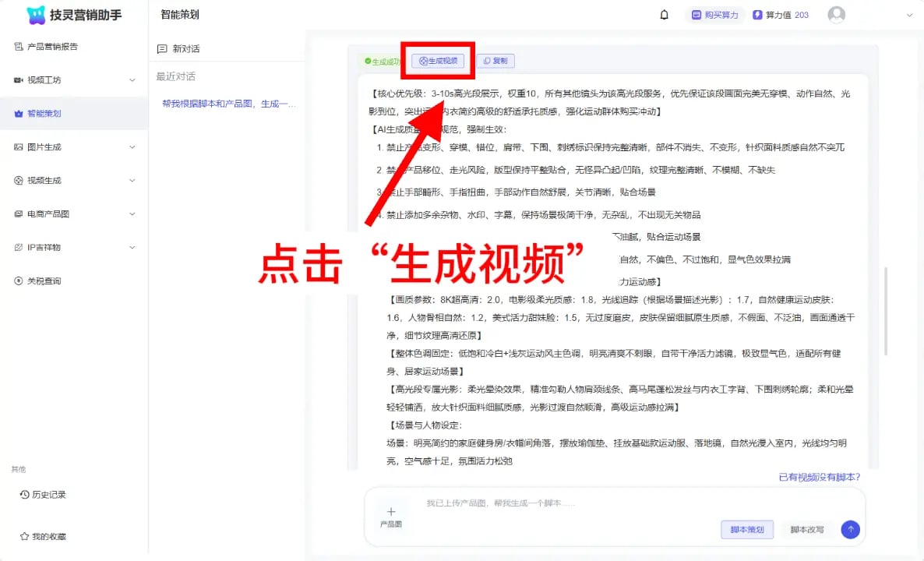Expand the 视频生成 menu chevron
Screen dimensions: 924x561
[x=132, y=180]
